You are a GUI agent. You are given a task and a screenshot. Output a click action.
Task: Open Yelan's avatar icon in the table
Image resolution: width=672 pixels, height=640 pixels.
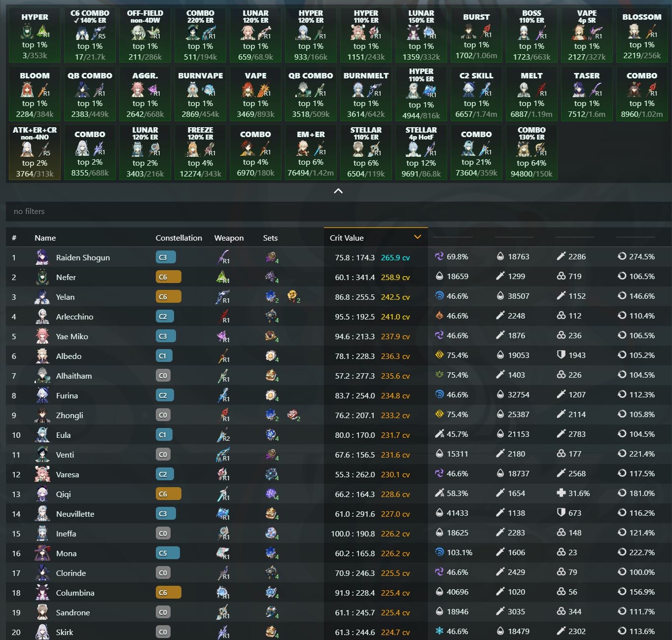(42, 297)
